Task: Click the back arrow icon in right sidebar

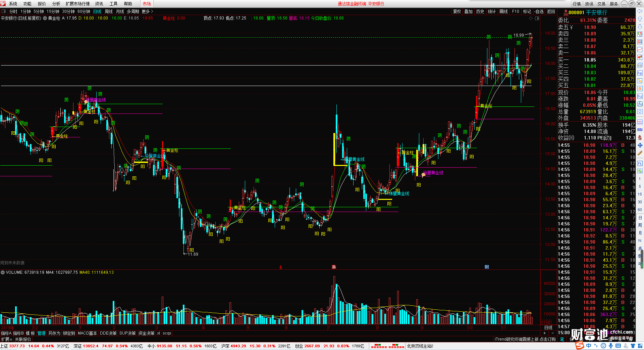Action: coord(640,11)
